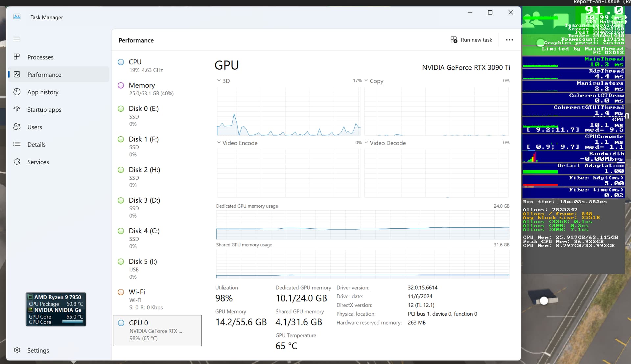This screenshot has height=364, width=631.
Task: Select the Performance tab in sidebar
Action: 44,75
